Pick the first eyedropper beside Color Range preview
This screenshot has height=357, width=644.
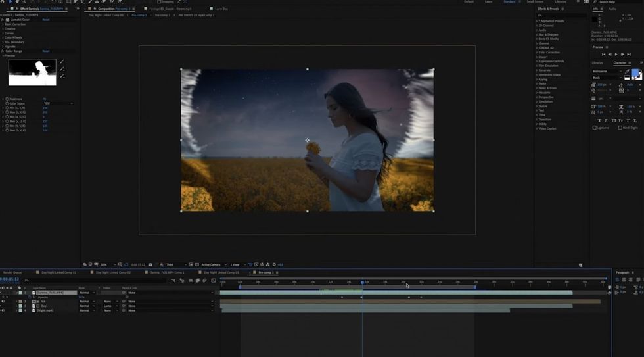pyautogui.click(x=62, y=62)
